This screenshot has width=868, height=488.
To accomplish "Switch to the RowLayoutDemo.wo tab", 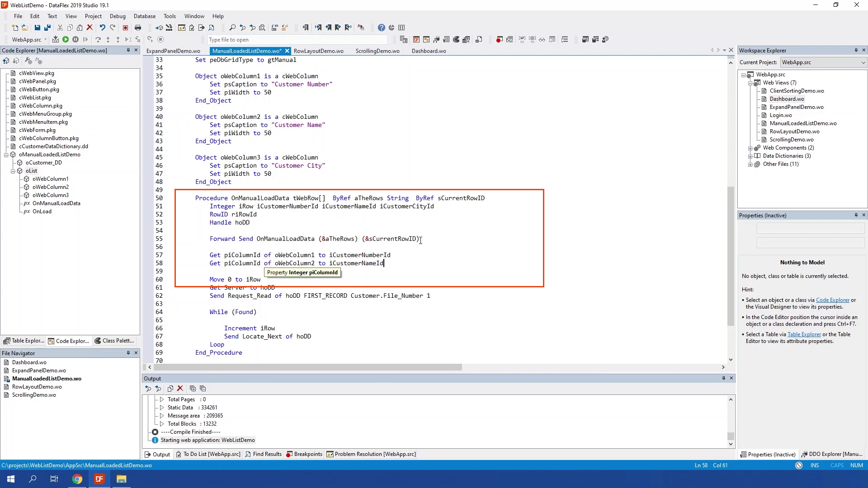I will click(x=318, y=51).
